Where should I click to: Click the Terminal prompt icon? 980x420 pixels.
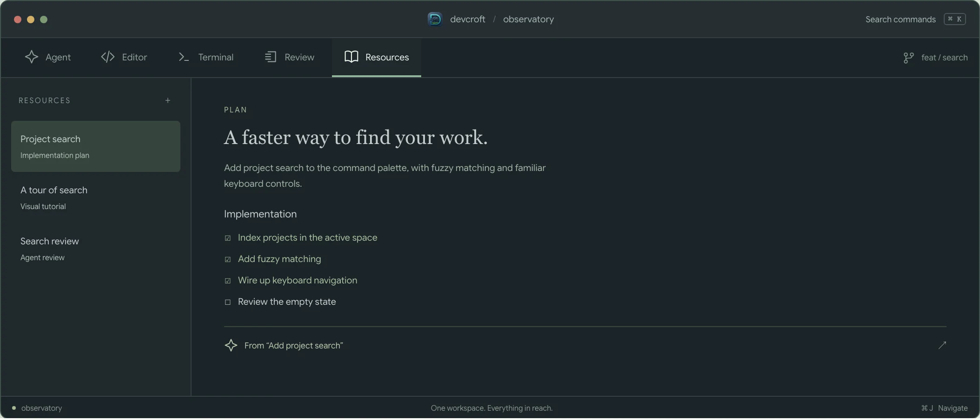(184, 57)
